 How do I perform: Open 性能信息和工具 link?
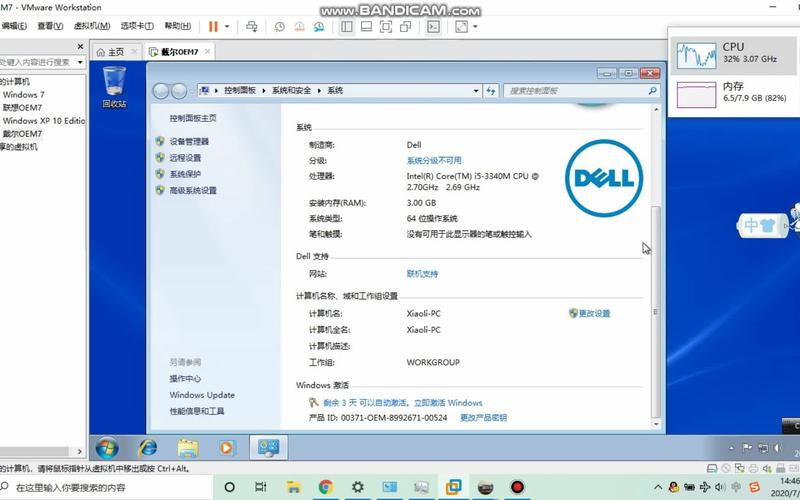pyautogui.click(x=197, y=411)
